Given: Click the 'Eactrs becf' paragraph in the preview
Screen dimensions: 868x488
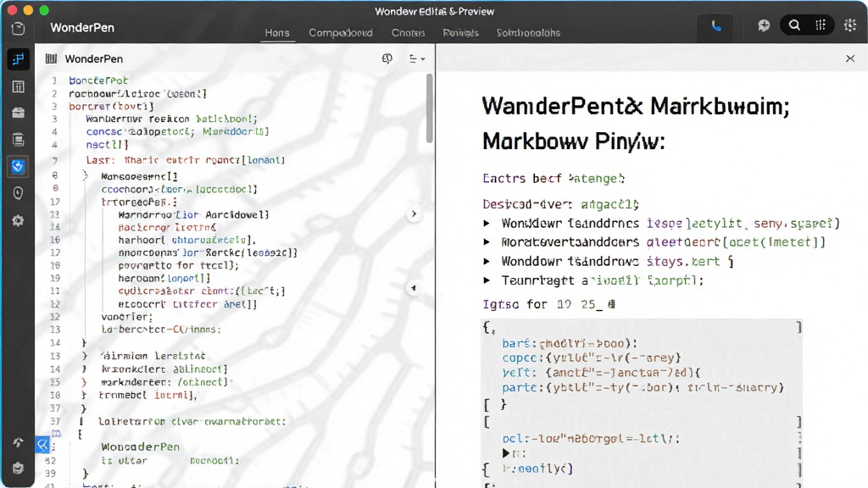Looking at the screenshot, I should (x=554, y=179).
